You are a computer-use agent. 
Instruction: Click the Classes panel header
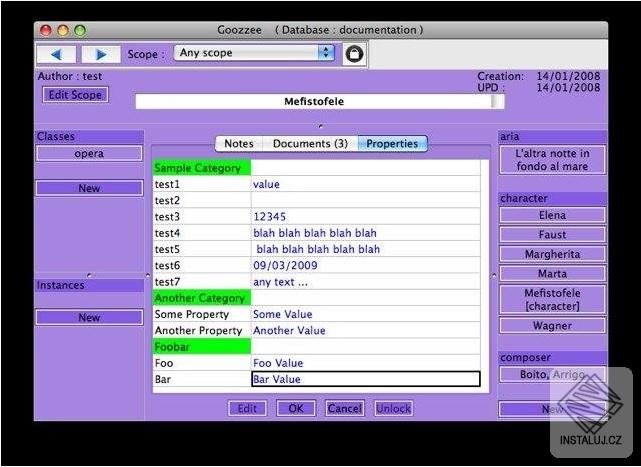[90, 137]
